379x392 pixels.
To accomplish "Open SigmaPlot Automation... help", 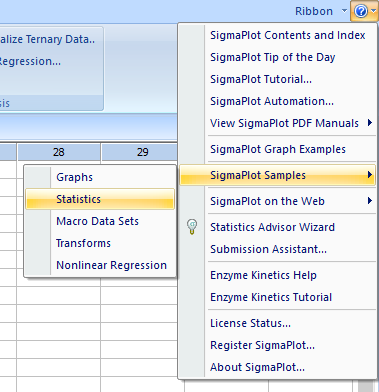I will pos(277,101).
